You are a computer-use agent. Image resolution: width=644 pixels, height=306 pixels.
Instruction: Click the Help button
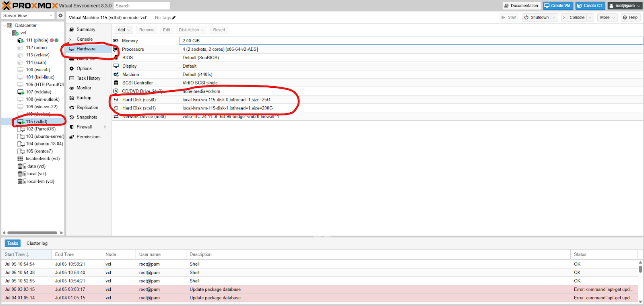[x=630, y=17]
